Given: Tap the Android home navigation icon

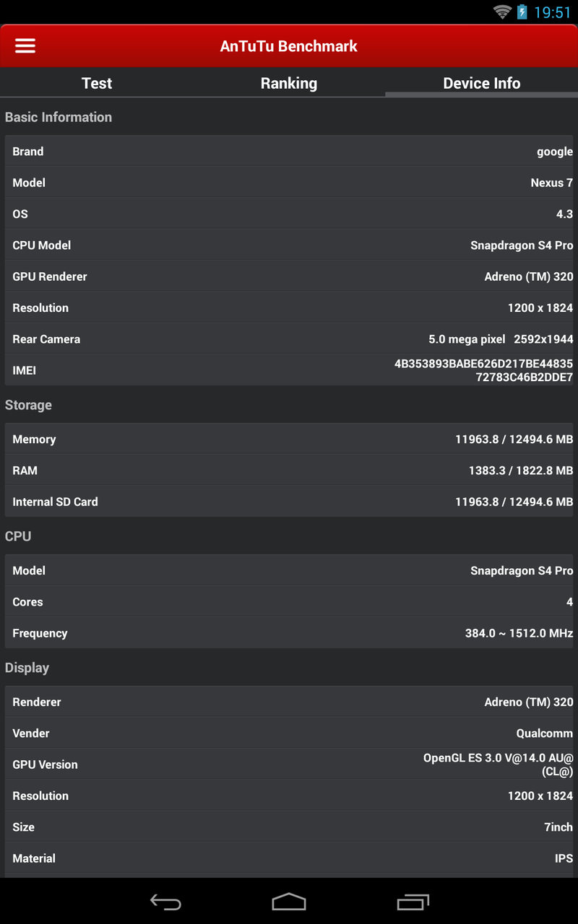Looking at the screenshot, I should point(289,901).
